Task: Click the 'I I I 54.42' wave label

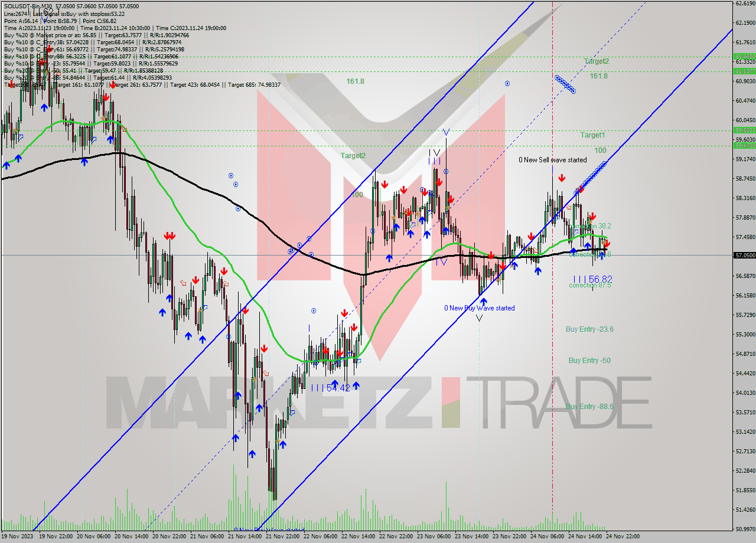Action: click(331, 388)
